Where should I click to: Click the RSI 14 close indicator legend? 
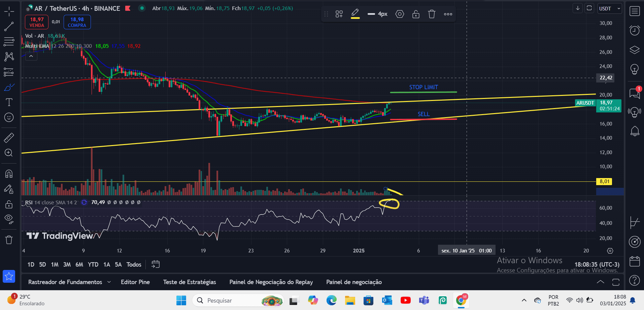point(51,202)
